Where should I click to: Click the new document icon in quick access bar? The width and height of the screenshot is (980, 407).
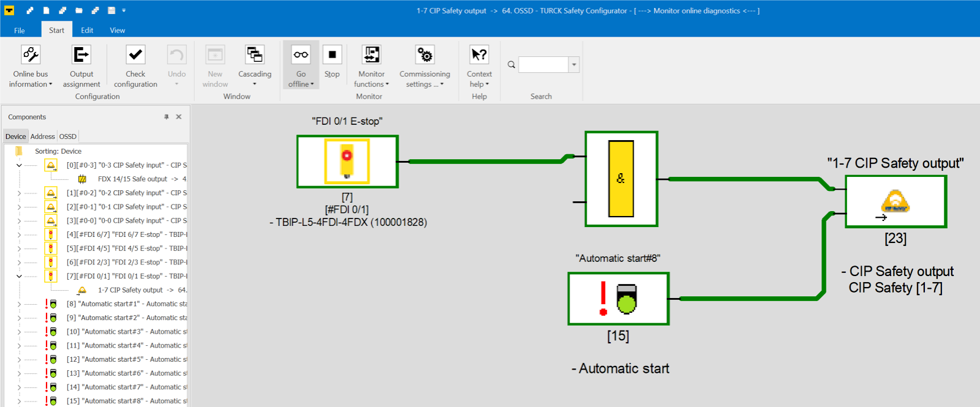point(47,10)
